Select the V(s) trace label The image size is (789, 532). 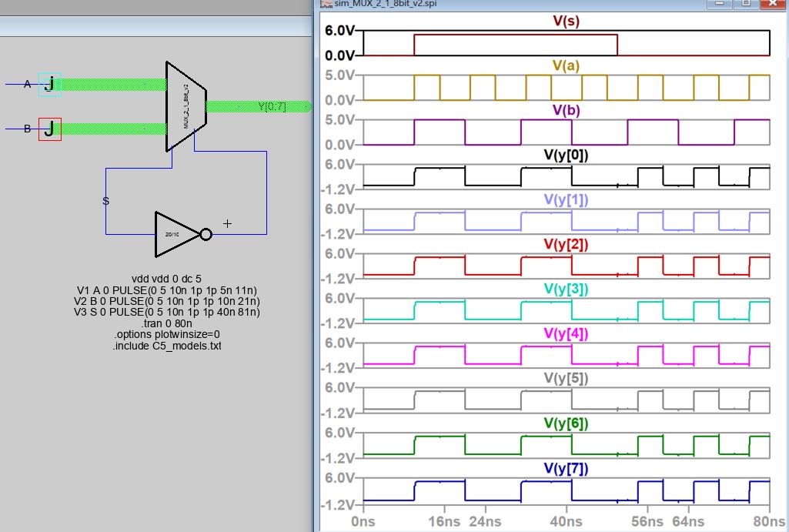click(x=566, y=22)
